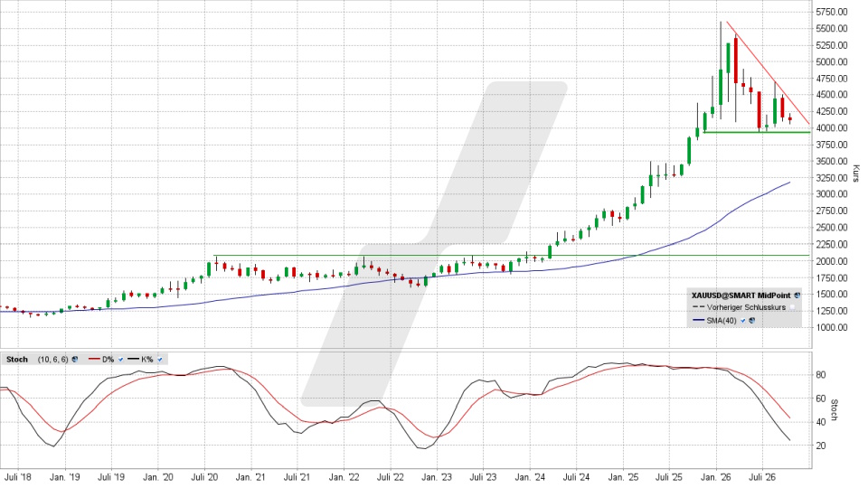Uncheck the SMA(40) visibility checkbox
This screenshot has height=488, width=868.
pyautogui.click(x=743, y=320)
